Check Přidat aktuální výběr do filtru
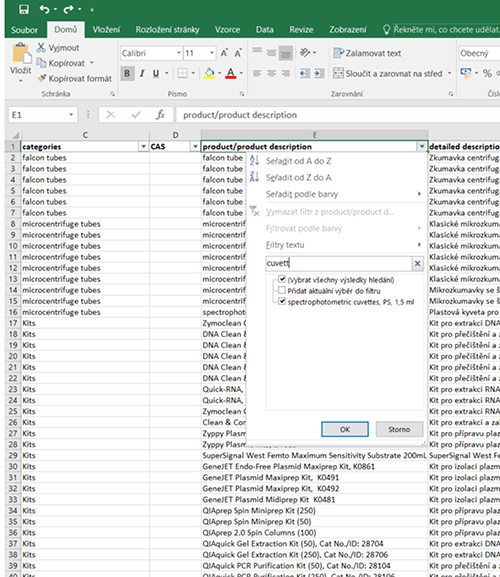Viewport: 500px width, 577px height. [282, 290]
